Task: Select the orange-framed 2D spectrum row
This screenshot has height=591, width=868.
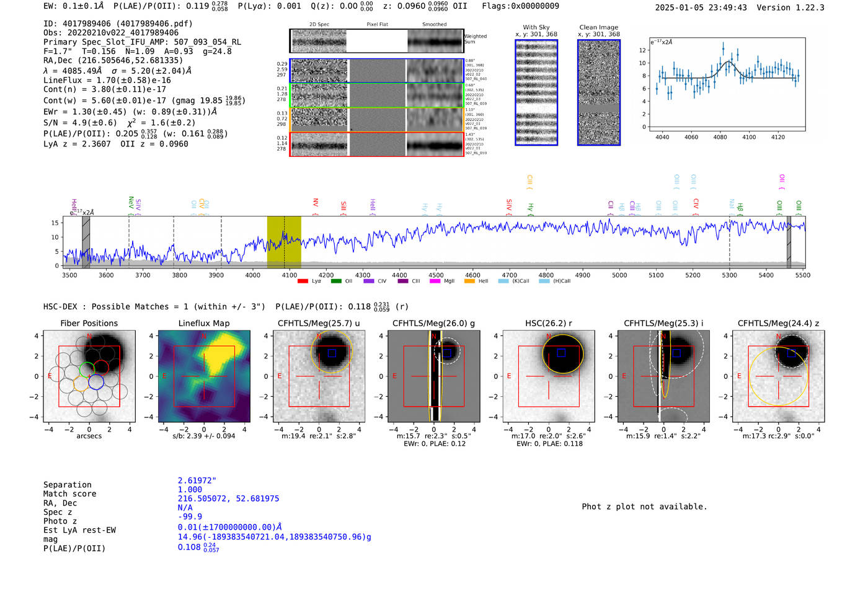Action: [x=377, y=120]
